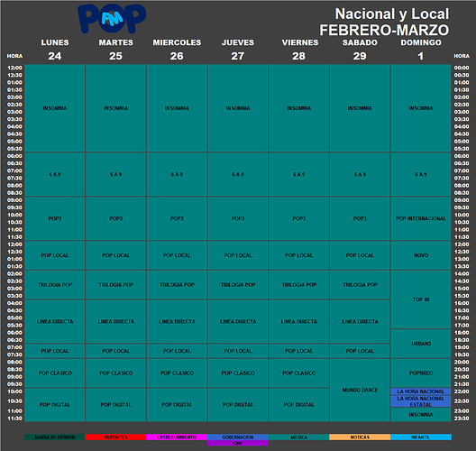This screenshot has height=451, width=476.
Task: Click the 00:00 time label
Action: 462,68
